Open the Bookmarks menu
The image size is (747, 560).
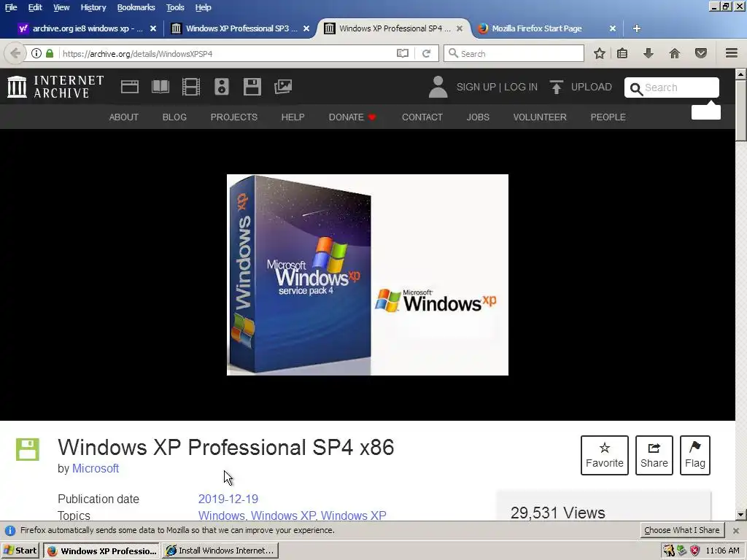tap(136, 7)
